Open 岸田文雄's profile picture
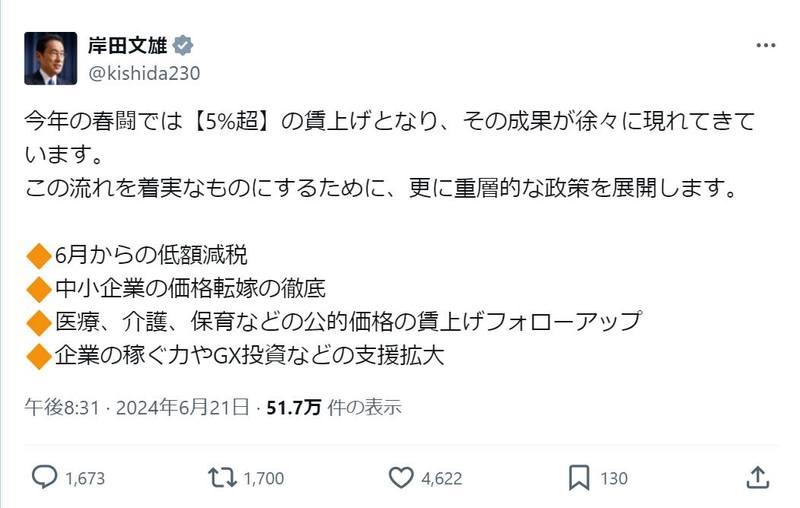The width and height of the screenshot is (800, 508). click(x=50, y=58)
